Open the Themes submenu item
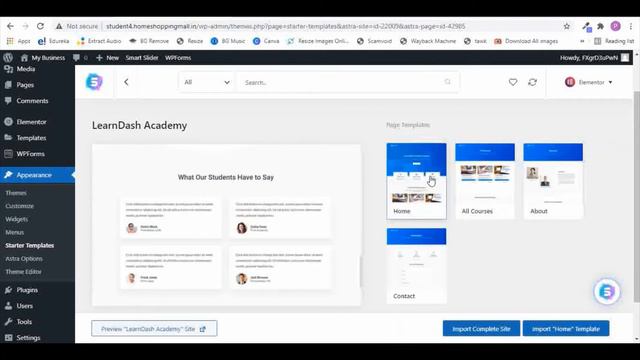640x360 pixels. click(x=16, y=193)
